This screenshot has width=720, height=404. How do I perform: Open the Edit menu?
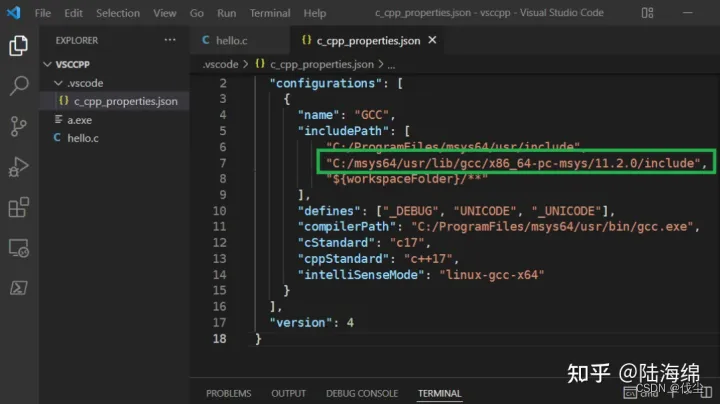click(x=73, y=13)
